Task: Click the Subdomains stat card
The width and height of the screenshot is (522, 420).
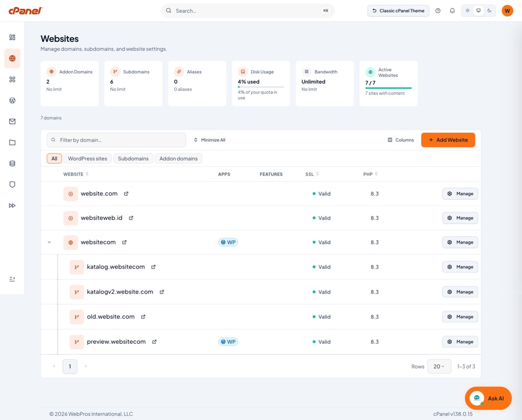Action: point(134,84)
